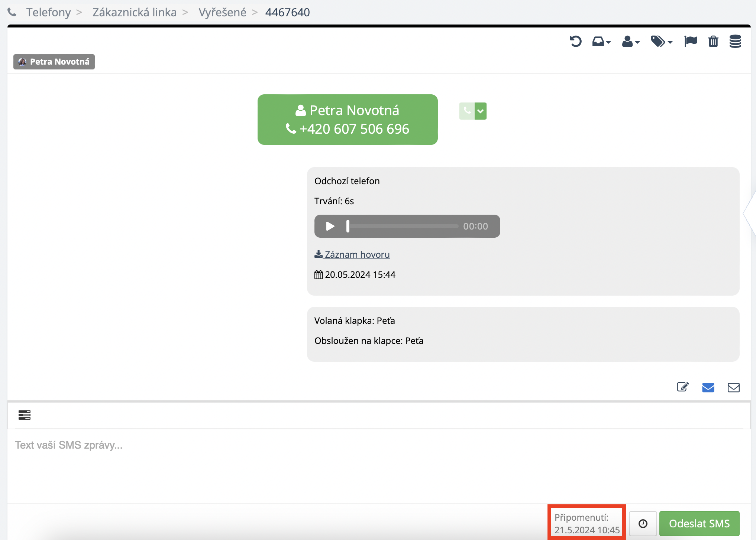Click the SMS message text field
Screen dimensions: 756x540
pyautogui.click(x=378, y=464)
